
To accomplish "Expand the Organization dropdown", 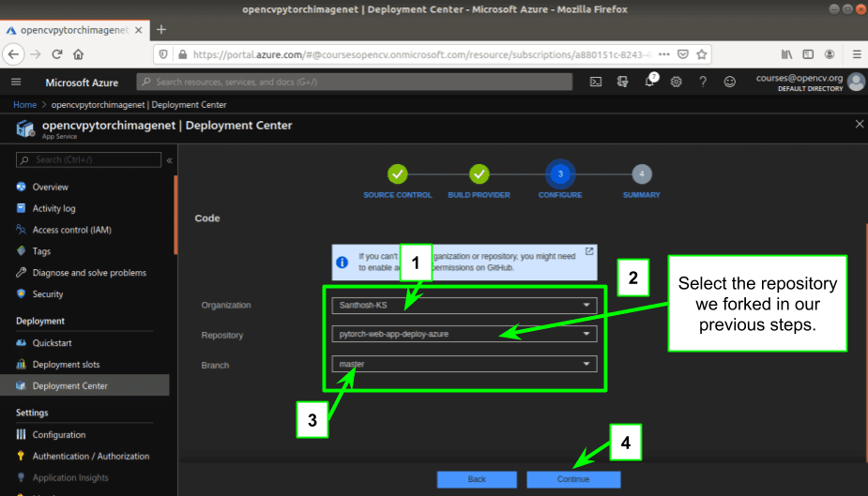I will coord(464,306).
